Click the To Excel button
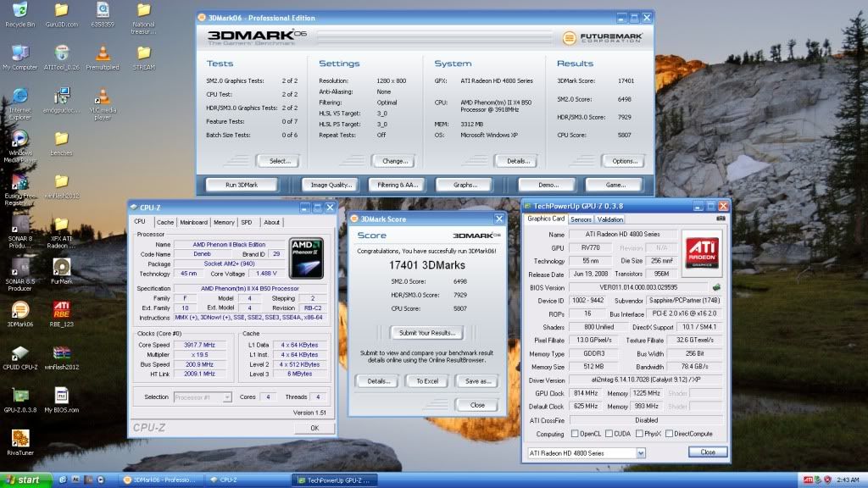The height and width of the screenshot is (488, 868). [427, 381]
